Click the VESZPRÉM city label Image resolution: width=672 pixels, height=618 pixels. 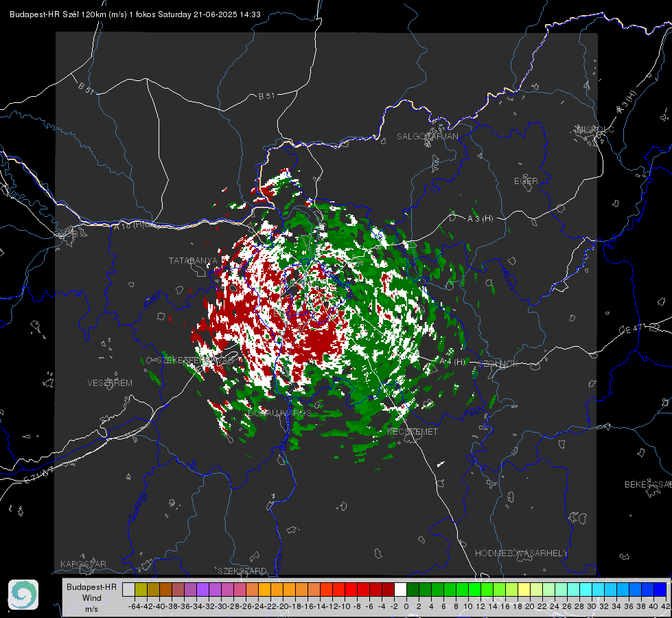(x=110, y=382)
